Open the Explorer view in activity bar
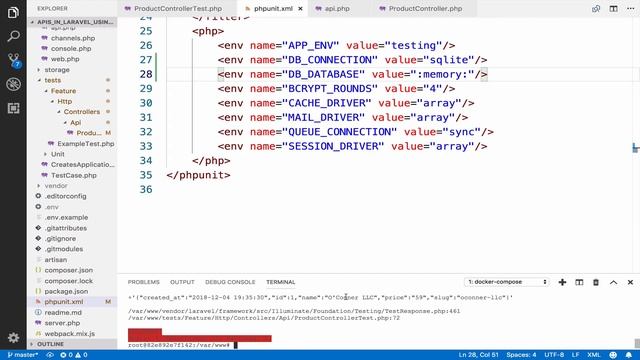 (x=13, y=12)
